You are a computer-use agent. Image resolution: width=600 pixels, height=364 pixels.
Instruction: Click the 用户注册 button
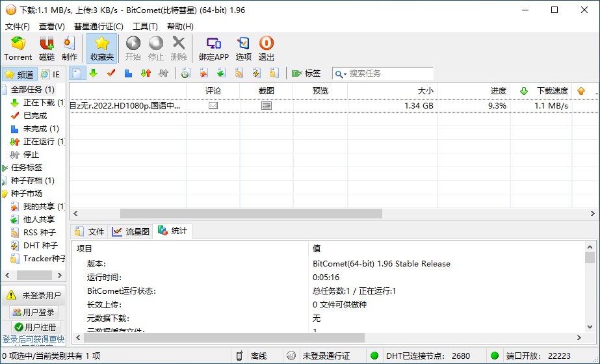point(35,327)
